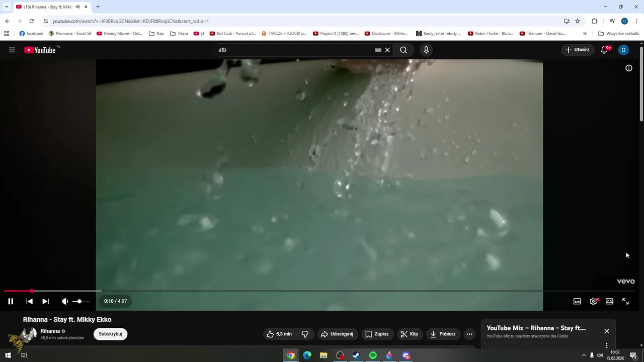The height and width of the screenshot is (362, 644).
Task: Open Plemiona - Świat 58 bookmark
Action: [70, 33]
